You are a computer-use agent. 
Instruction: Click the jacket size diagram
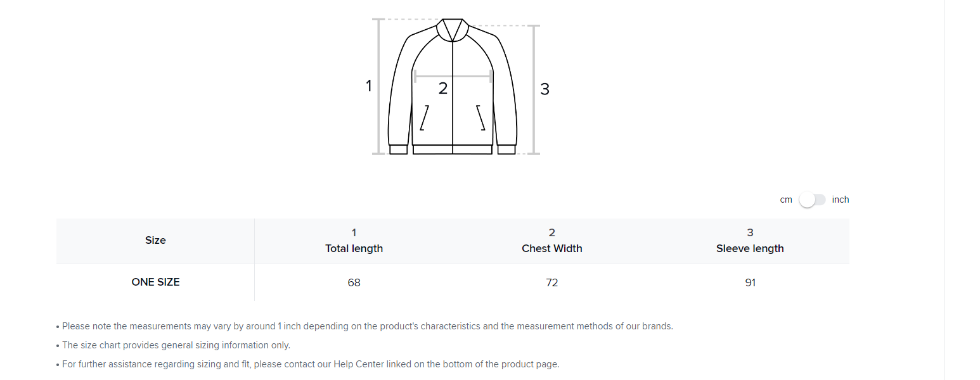coord(453,87)
